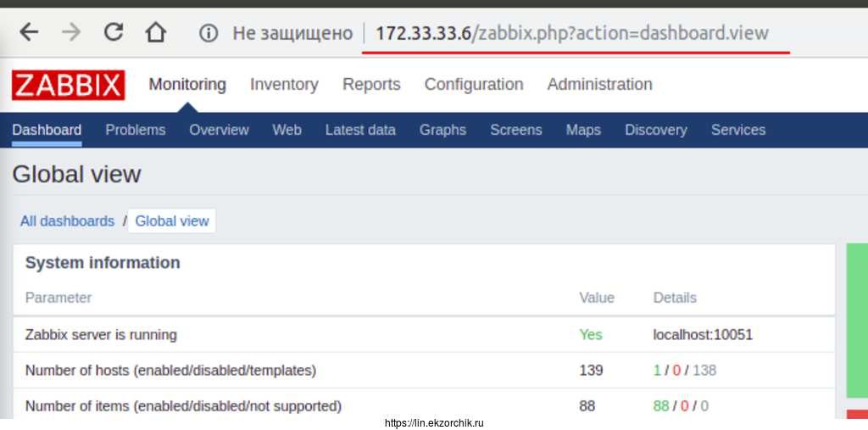Open the Administration menu
Screen dimensions: 868x430
599,84
